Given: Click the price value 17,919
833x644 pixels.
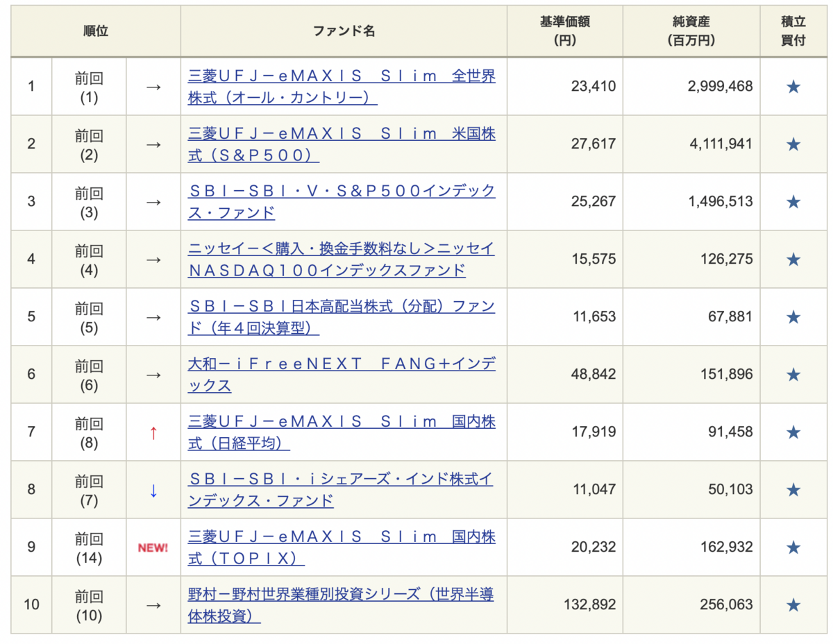Looking at the screenshot, I should pos(594,432).
